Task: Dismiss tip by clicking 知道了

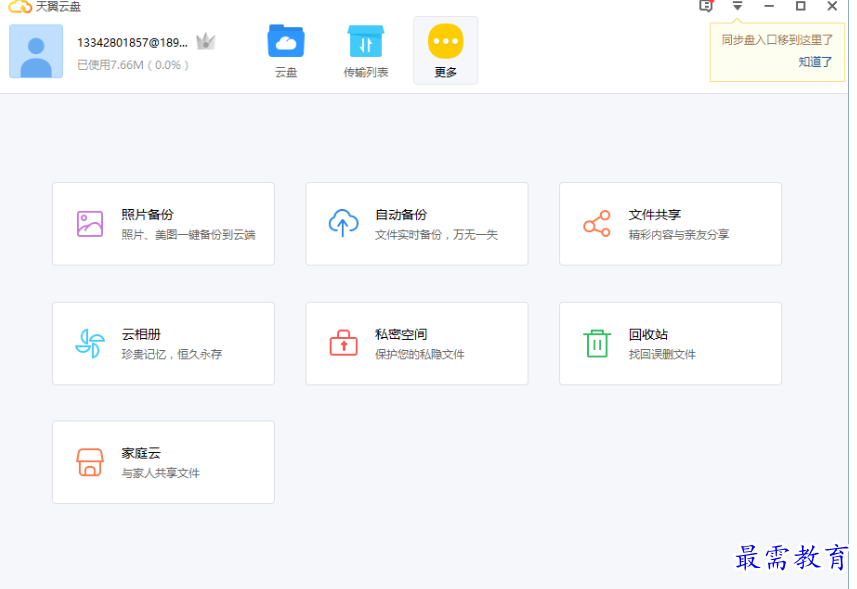Action: click(x=815, y=62)
